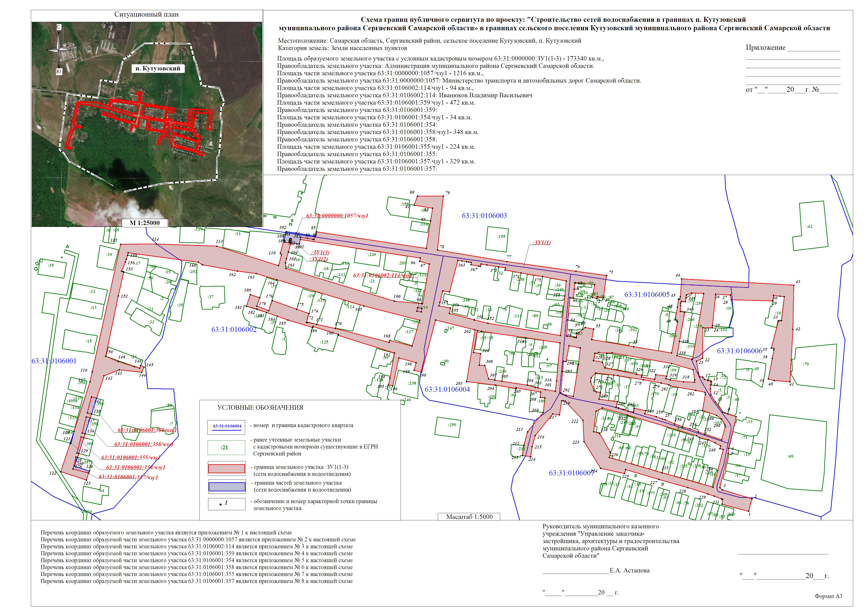This screenshot has height=614, width=868.
Task: Click the blue-grey parcel parts legend swatch
Action: coord(227,486)
